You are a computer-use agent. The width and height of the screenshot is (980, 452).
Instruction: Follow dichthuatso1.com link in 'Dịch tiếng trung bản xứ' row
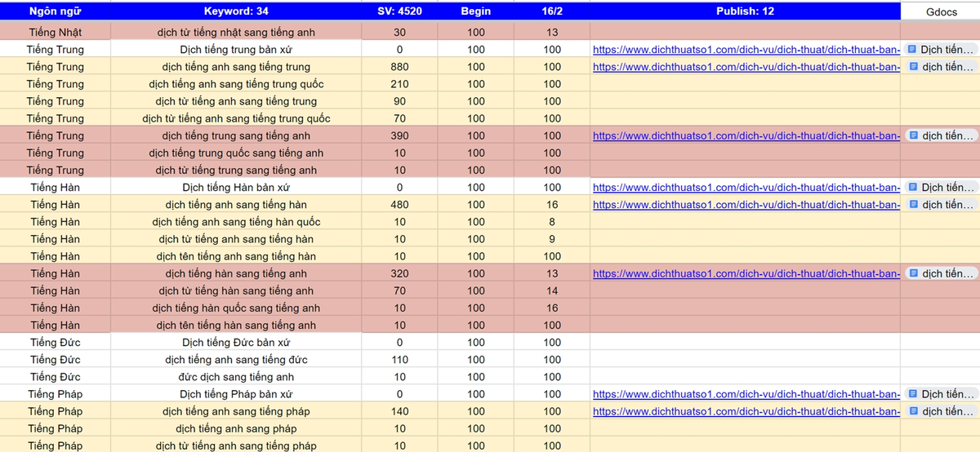pyautogui.click(x=746, y=50)
